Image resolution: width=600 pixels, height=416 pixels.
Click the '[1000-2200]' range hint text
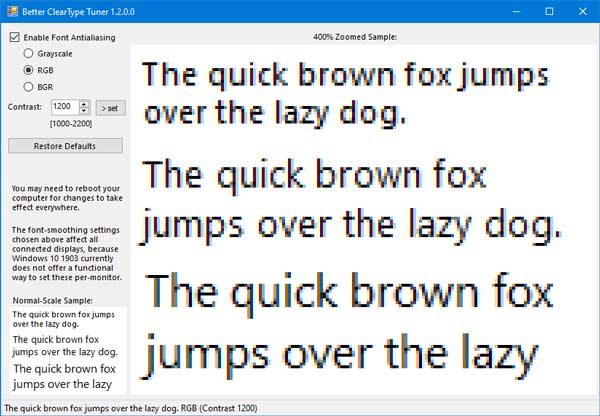coord(71,124)
